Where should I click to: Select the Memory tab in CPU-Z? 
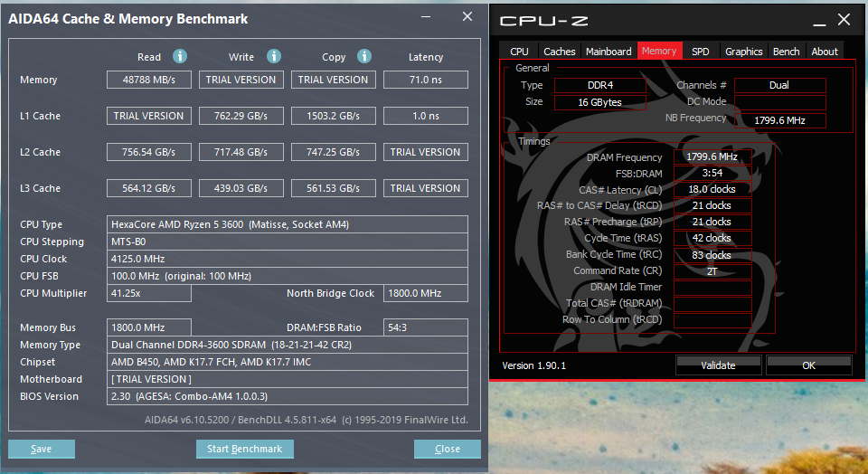point(659,51)
